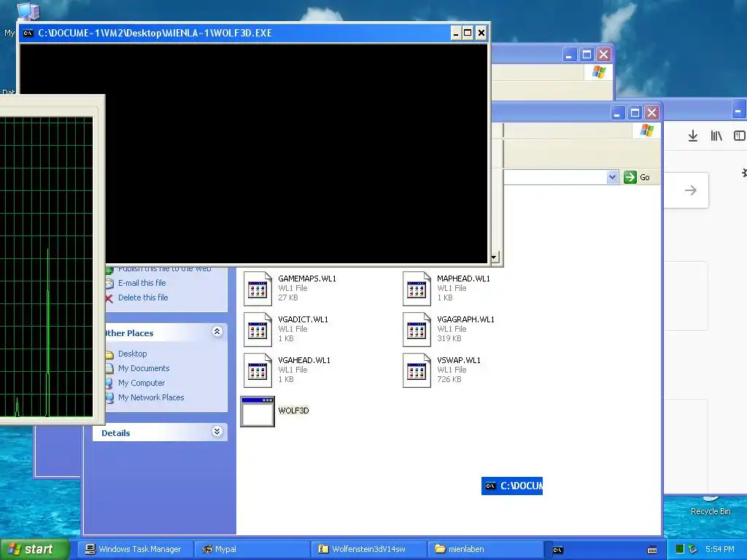Screen dimensions: 747x560
Task: Open the Recycle Bin desktop icon
Action: [x=711, y=506]
